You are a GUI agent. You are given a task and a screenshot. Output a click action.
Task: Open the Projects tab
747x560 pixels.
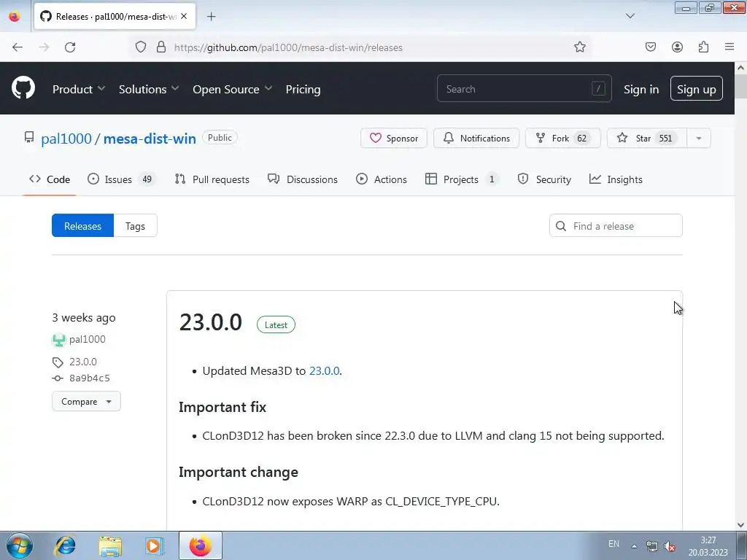(462, 179)
